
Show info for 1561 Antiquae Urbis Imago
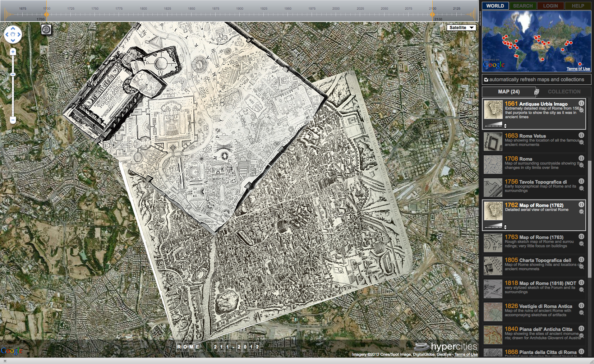(x=581, y=103)
